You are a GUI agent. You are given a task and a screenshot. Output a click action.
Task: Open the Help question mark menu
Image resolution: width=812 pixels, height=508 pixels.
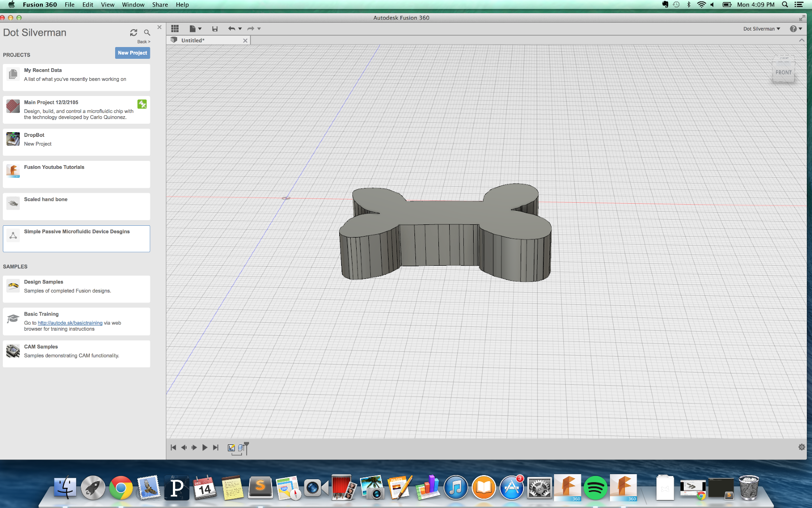click(x=796, y=29)
